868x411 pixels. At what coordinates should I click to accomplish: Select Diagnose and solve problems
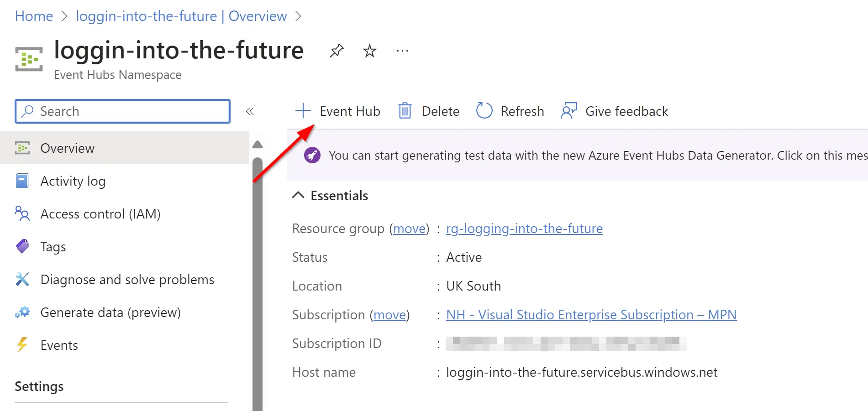(x=124, y=280)
